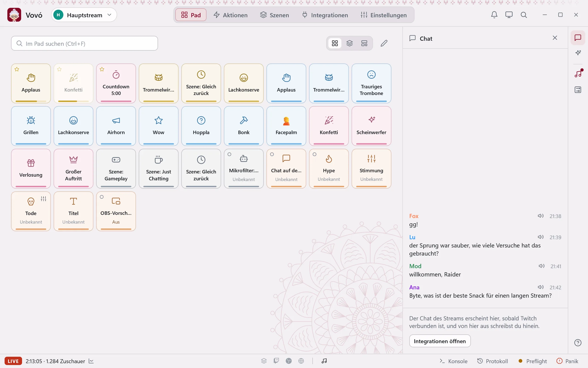Image resolution: width=588 pixels, height=368 pixels.
Task: Click the monitor display icon in header
Action: [x=509, y=15]
